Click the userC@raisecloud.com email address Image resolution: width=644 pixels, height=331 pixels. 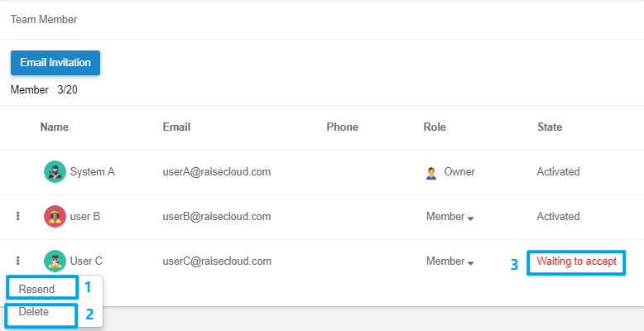(x=217, y=261)
